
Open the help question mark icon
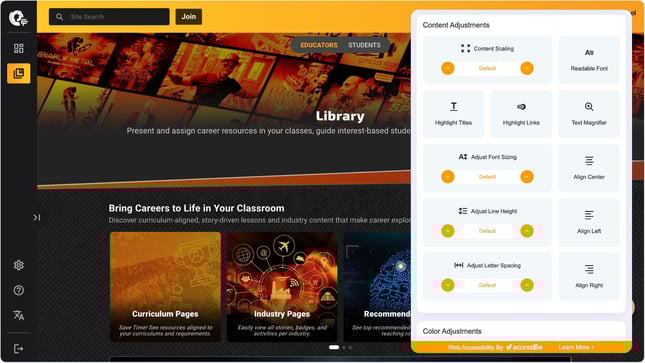pyautogui.click(x=19, y=290)
